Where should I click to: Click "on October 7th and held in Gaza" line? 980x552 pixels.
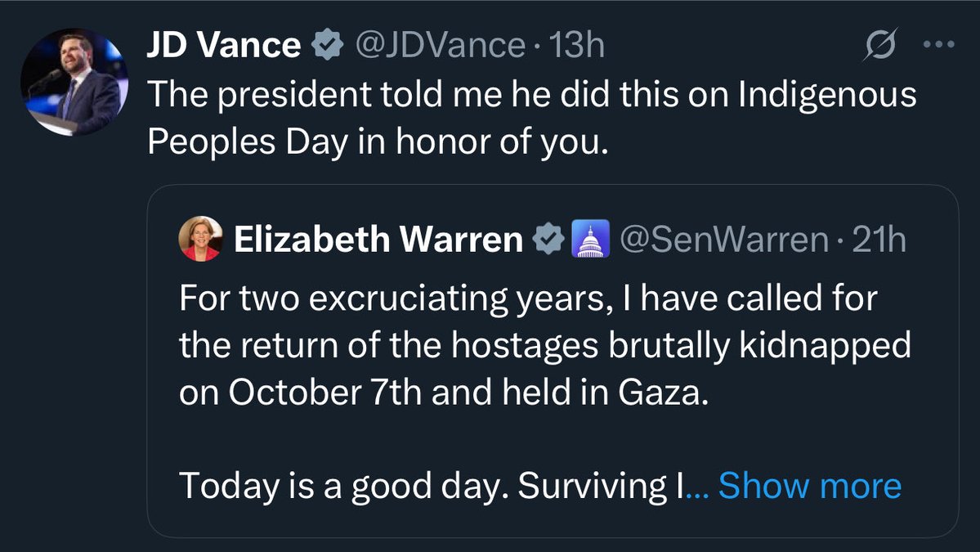coord(441,393)
